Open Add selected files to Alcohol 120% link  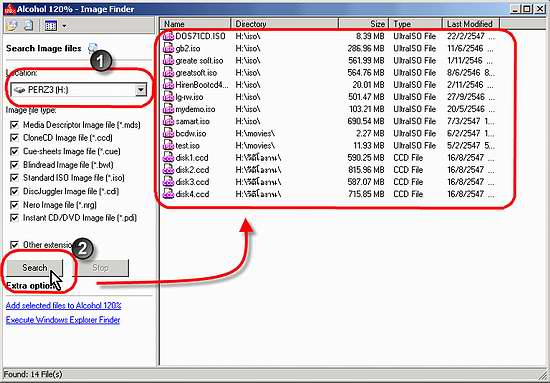63,305
